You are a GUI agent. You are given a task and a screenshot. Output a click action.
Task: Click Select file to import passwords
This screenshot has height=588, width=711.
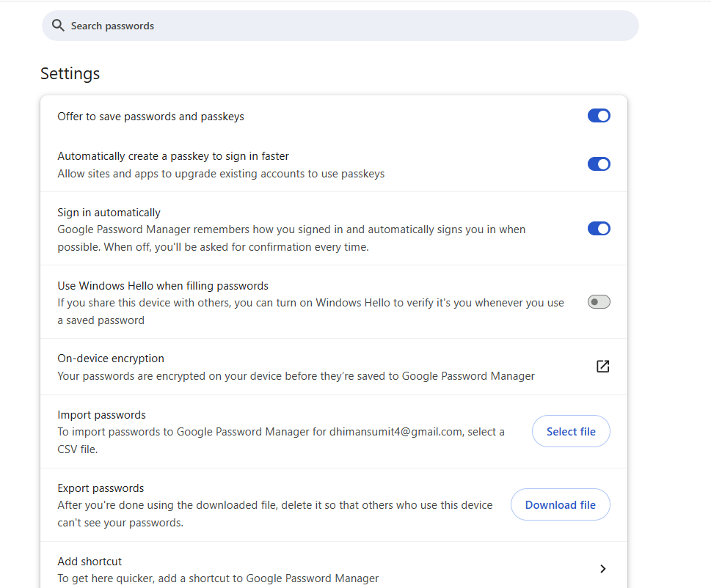[571, 431]
